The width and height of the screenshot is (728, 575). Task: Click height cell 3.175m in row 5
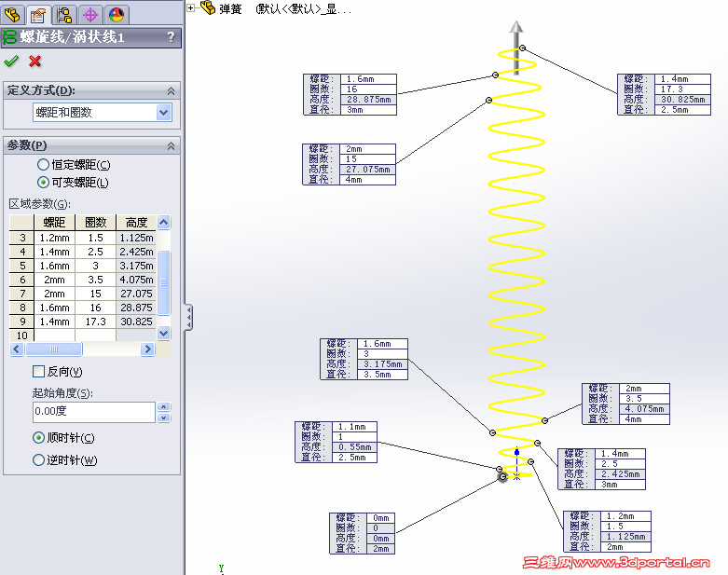tap(136, 266)
